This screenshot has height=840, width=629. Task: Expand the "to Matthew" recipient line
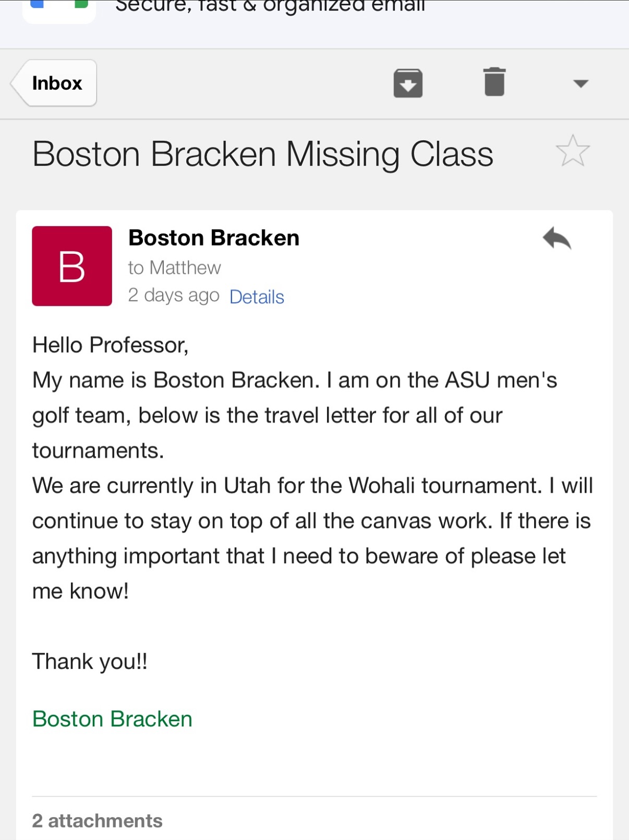coord(175,267)
